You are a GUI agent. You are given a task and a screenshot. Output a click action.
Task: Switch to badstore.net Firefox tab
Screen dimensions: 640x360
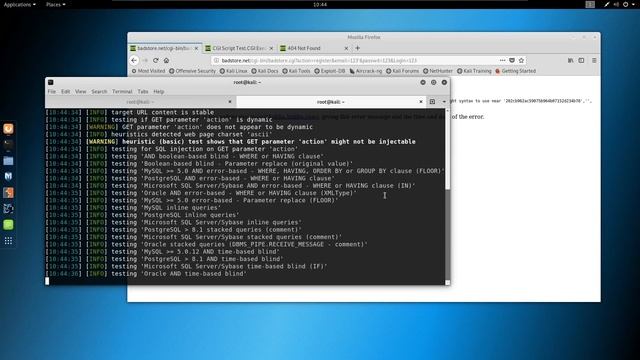click(x=163, y=48)
